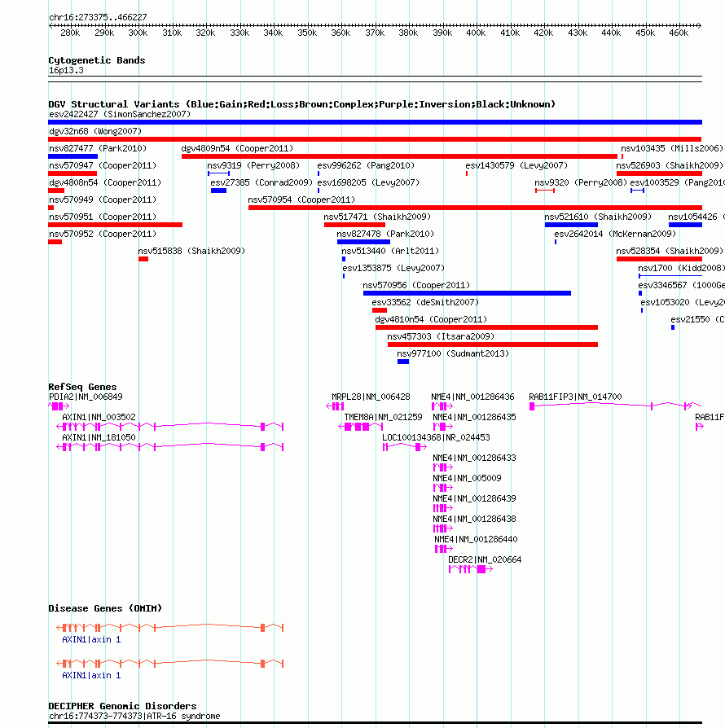Click esv1430579 (Levy2007) variant label

tap(516, 166)
